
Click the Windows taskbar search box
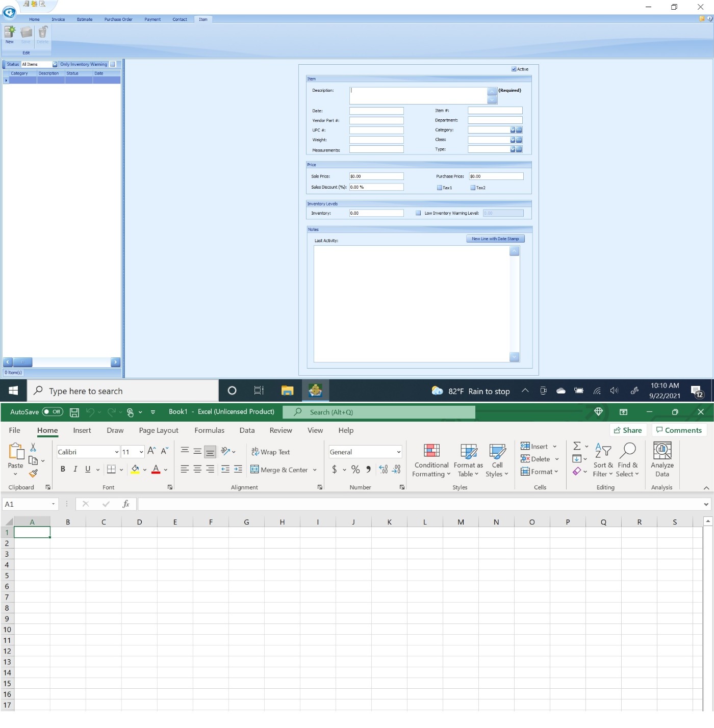coord(122,391)
